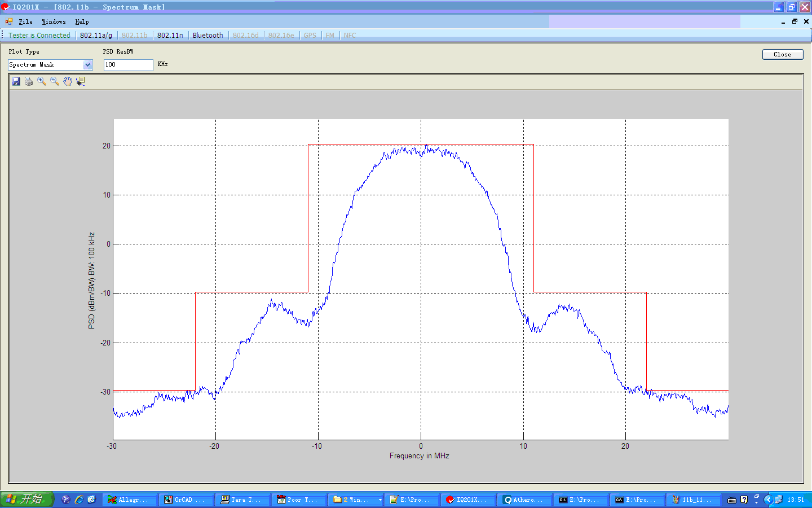The width and height of the screenshot is (812, 508).
Task: Print the plot using the printer icon
Action: (x=29, y=81)
